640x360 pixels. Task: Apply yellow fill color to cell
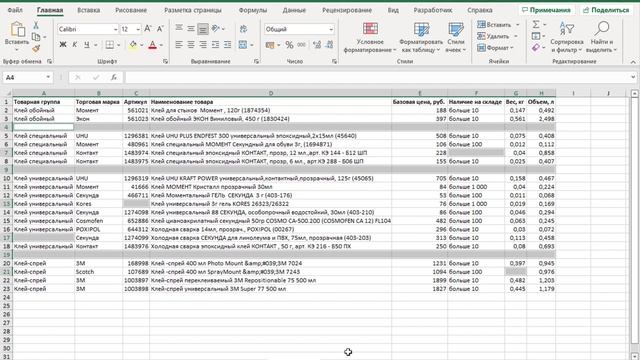click(x=133, y=45)
